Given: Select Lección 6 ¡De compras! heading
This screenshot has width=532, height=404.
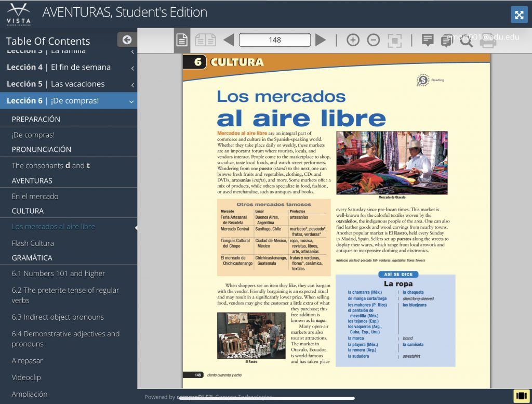Looking at the screenshot, I should [53, 101].
